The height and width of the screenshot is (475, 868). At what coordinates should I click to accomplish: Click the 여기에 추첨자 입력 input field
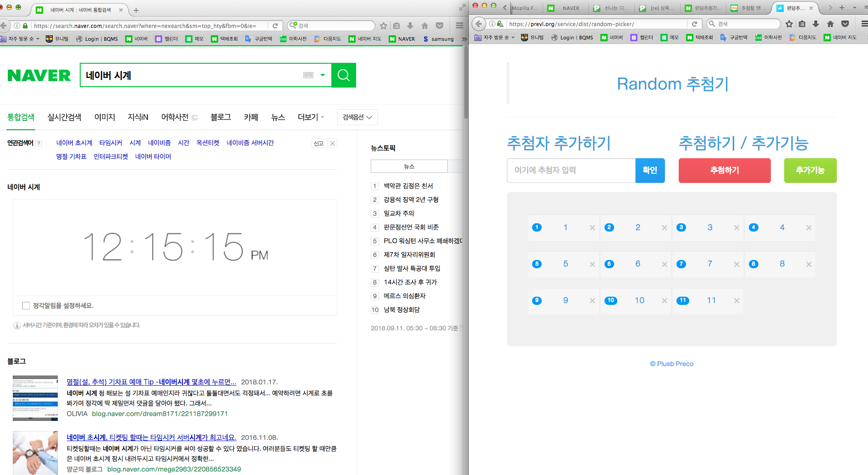click(571, 171)
